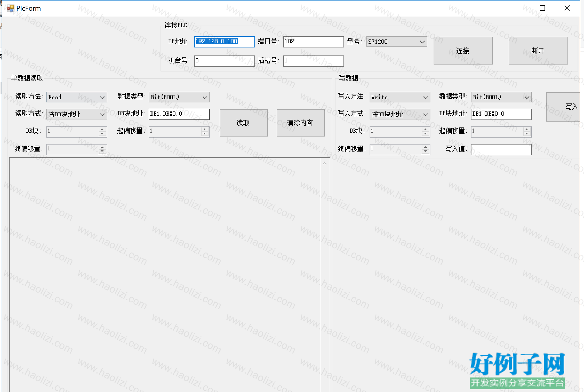Increase the read-section 终偏移量 spinner

(102, 147)
